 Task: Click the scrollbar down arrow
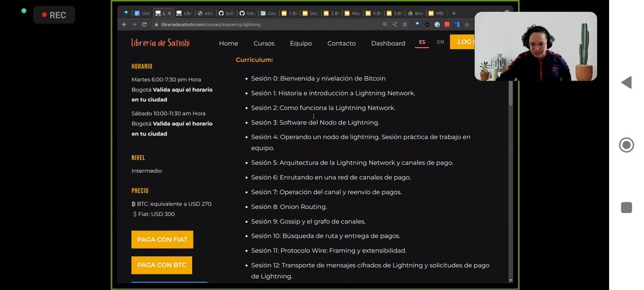tap(510, 280)
